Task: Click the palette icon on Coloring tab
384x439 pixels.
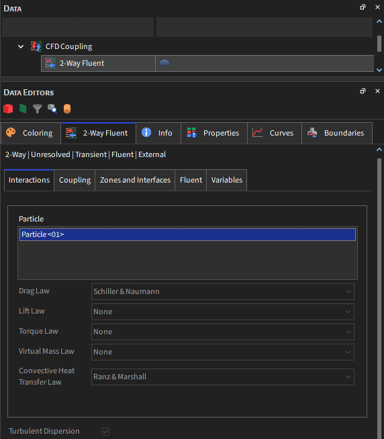Action: [x=11, y=132]
